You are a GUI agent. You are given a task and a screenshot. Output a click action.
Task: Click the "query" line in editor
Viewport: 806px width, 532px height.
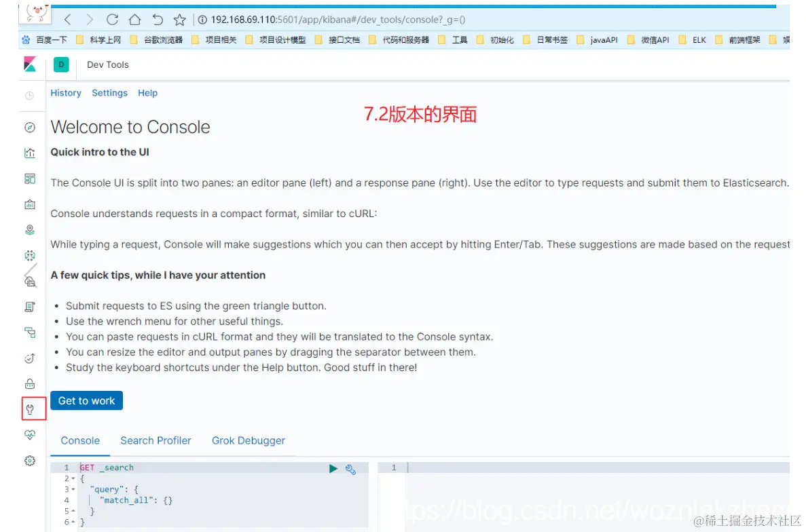coord(113,489)
